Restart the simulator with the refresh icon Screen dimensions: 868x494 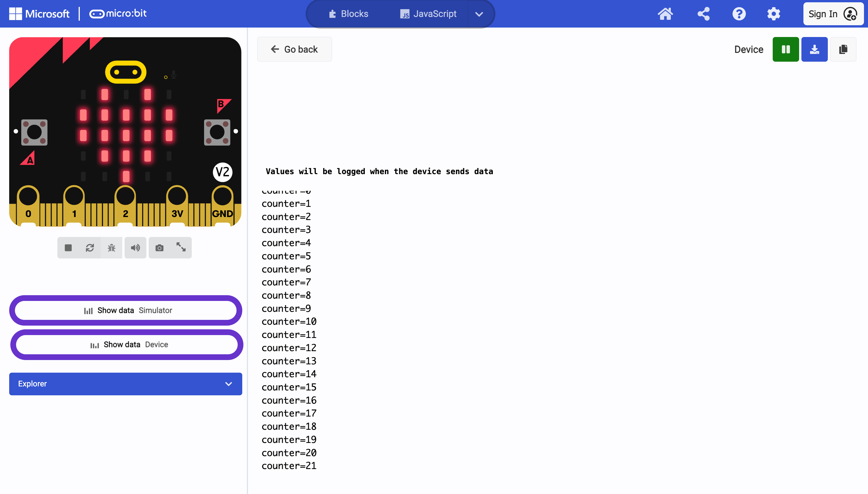click(x=90, y=248)
